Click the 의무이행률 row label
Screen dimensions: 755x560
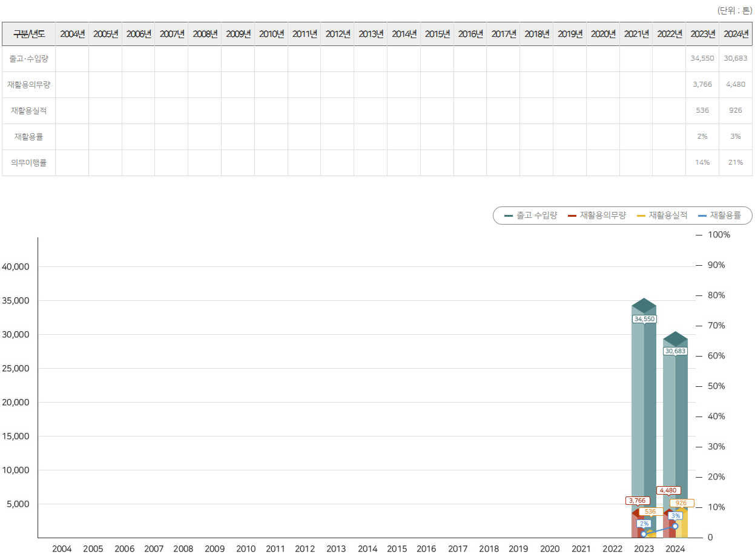pos(29,163)
